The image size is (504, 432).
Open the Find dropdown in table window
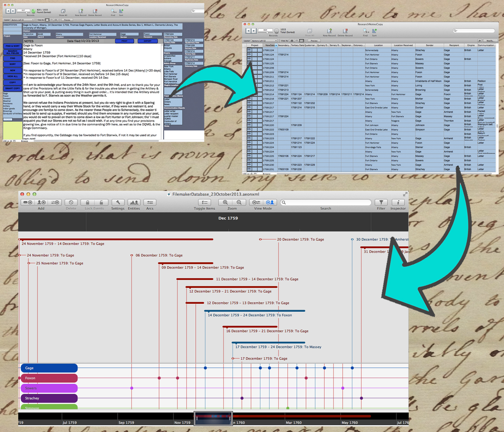click(365, 31)
